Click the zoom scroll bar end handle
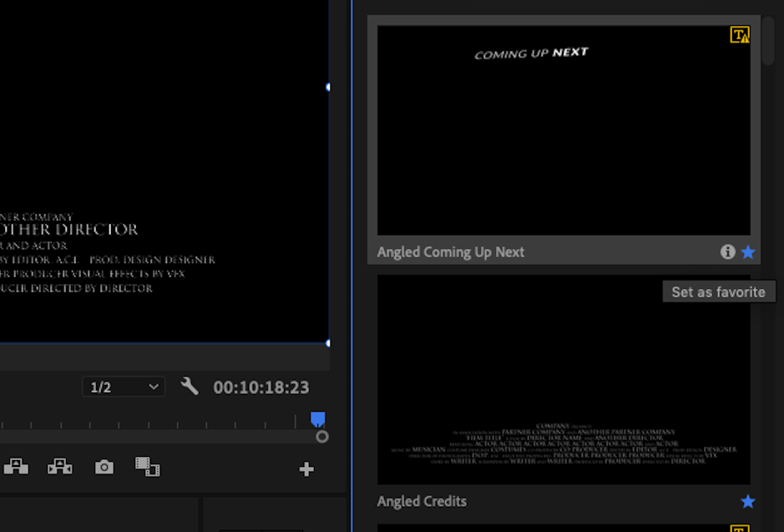This screenshot has width=784, height=532. coord(322,436)
